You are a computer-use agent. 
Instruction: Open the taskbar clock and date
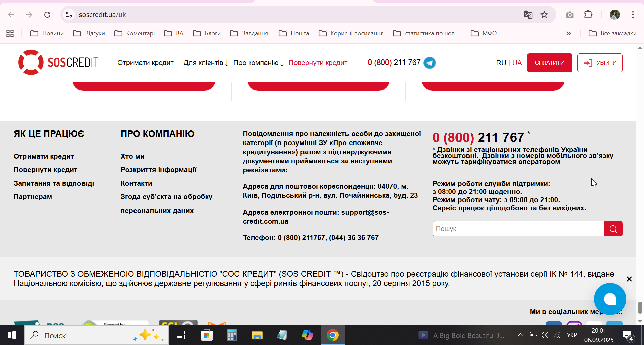click(599, 335)
